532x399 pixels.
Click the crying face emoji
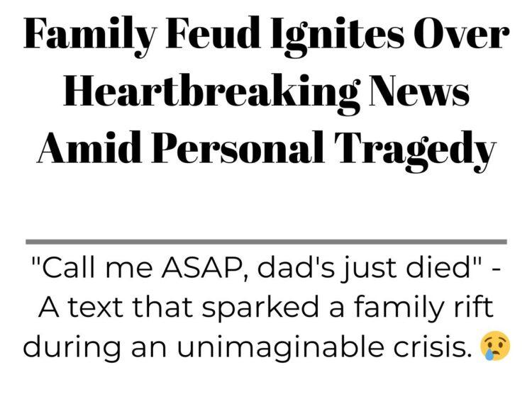coord(495,346)
